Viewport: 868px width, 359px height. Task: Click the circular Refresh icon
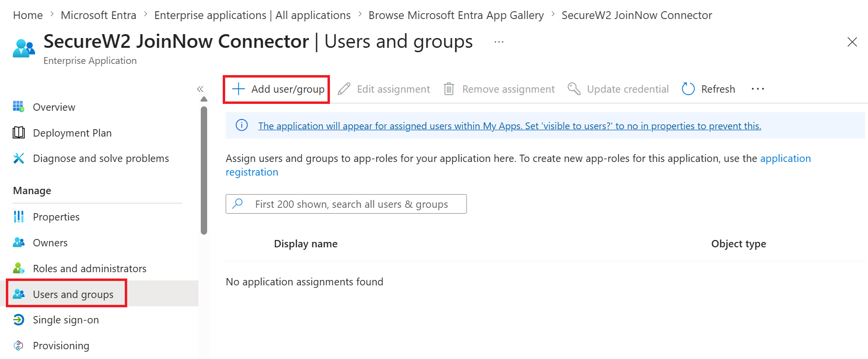688,89
